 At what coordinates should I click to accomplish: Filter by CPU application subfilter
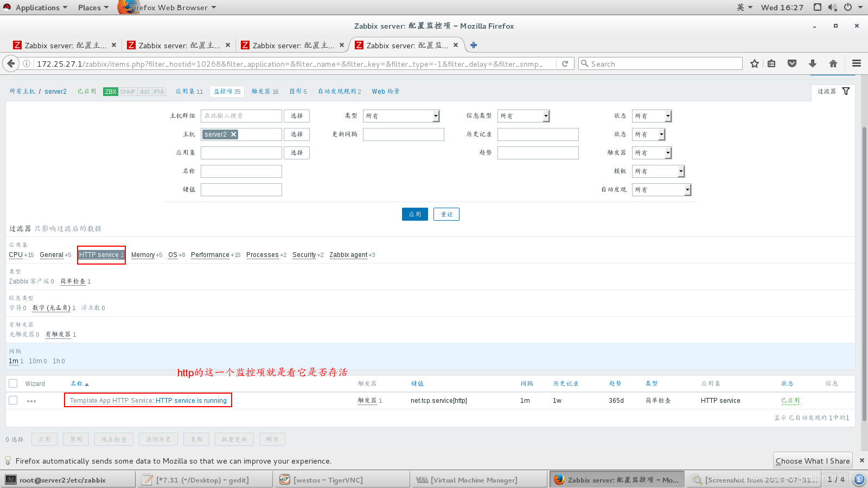(x=16, y=255)
